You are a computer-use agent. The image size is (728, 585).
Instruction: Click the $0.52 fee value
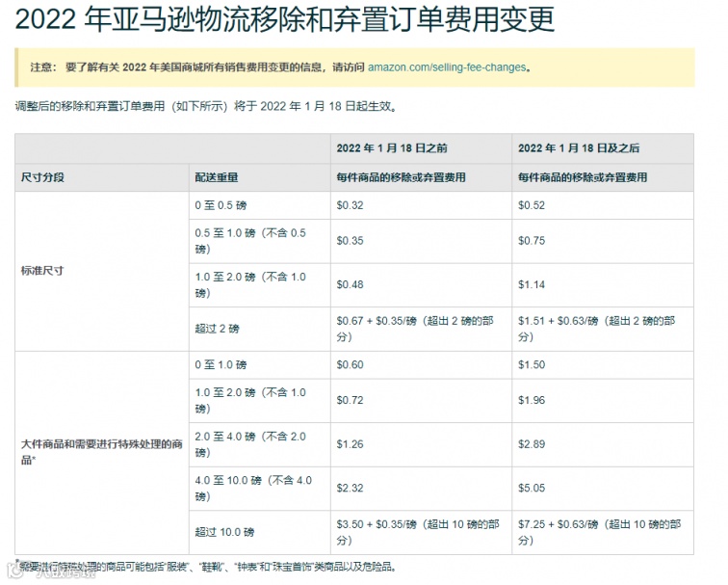coord(532,205)
